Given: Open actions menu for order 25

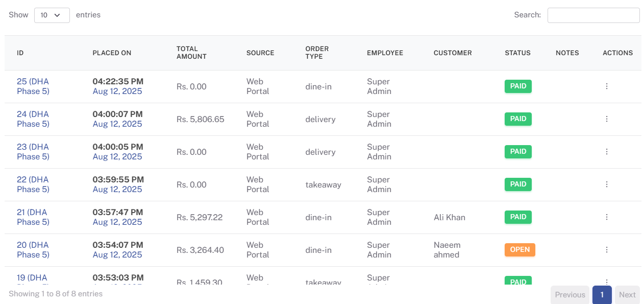Looking at the screenshot, I should tap(607, 86).
